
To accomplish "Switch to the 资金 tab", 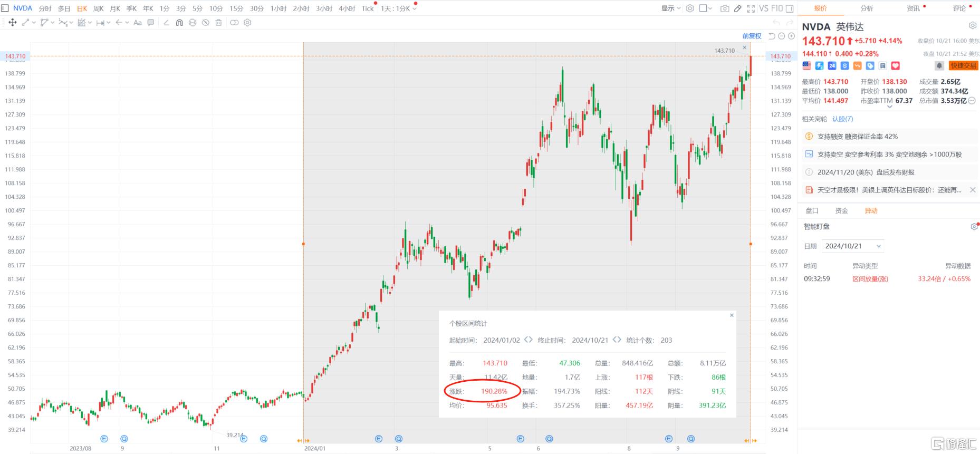I will 841,211.
